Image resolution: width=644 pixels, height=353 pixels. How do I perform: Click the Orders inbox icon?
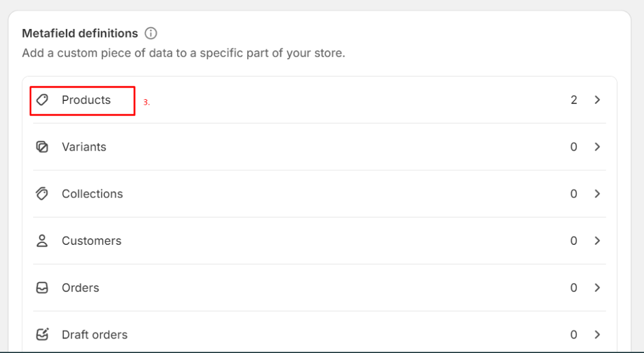[x=42, y=288]
